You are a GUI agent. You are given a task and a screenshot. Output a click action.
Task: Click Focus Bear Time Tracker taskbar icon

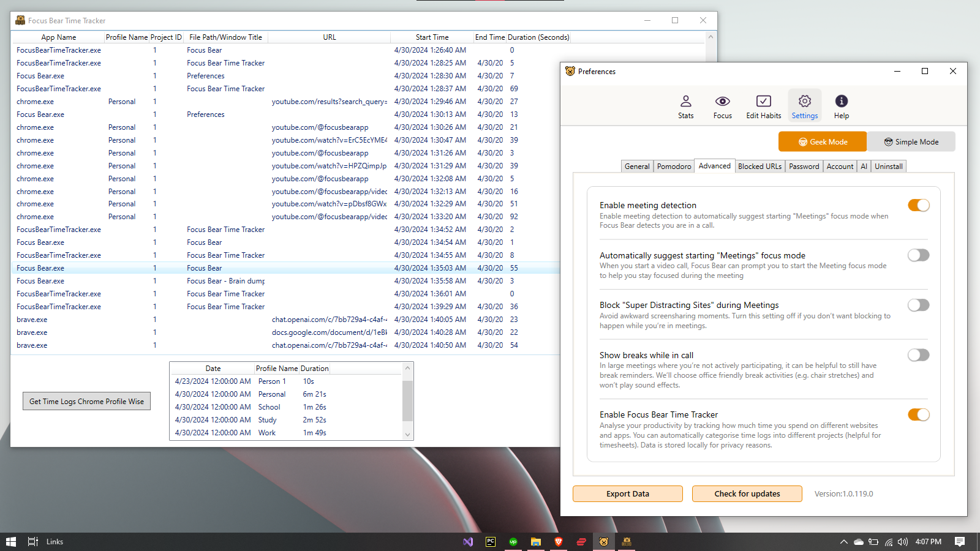[x=627, y=542]
